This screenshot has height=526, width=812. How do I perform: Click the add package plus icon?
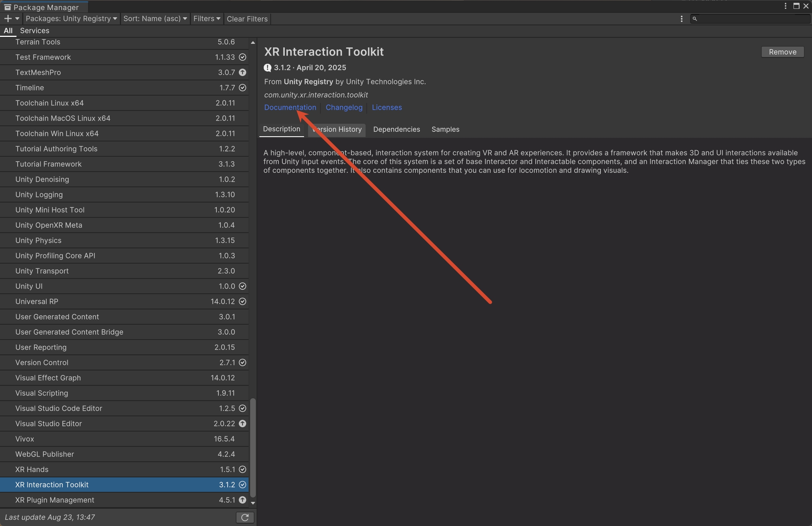pos(8,18)
